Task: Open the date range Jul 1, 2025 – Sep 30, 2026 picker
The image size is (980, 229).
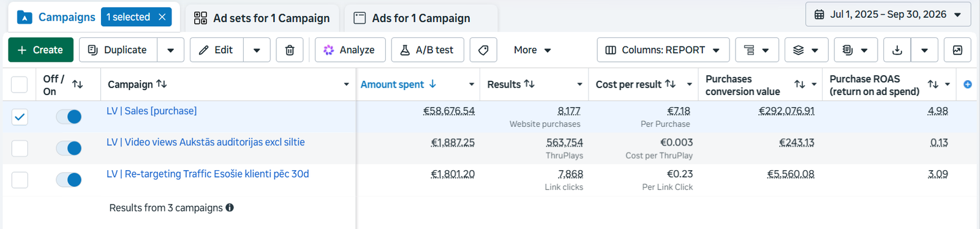Action: (x=888, y=14)
